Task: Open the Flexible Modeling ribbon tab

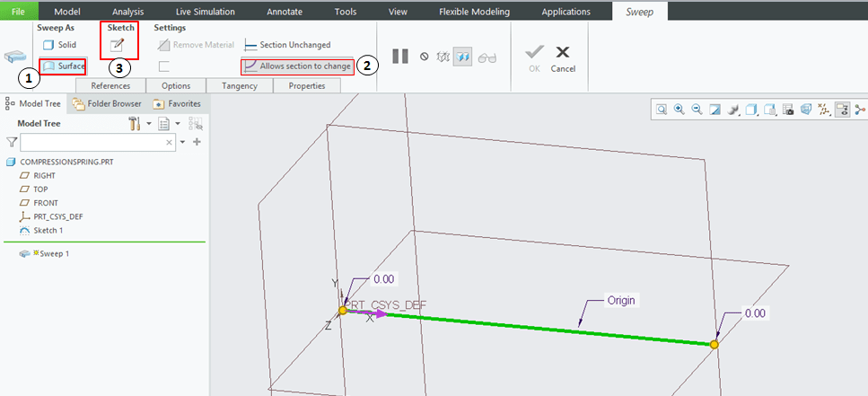Action: (x=474, y=12)
